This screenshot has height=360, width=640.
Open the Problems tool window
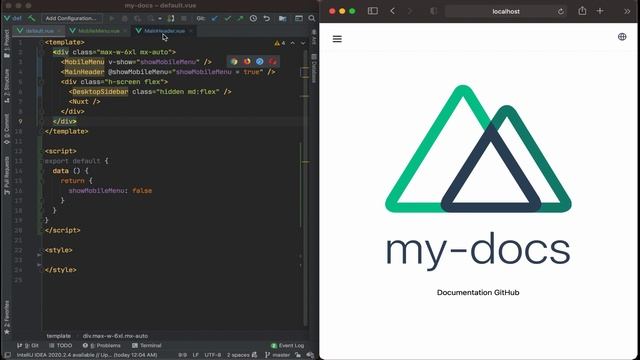coord(102,345)
